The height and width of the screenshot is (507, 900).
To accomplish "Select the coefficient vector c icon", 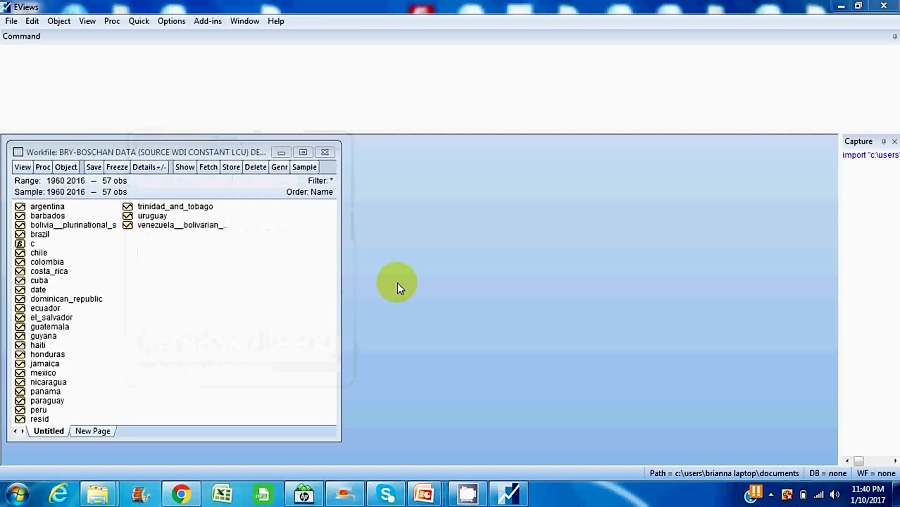I will pos(20,243).
